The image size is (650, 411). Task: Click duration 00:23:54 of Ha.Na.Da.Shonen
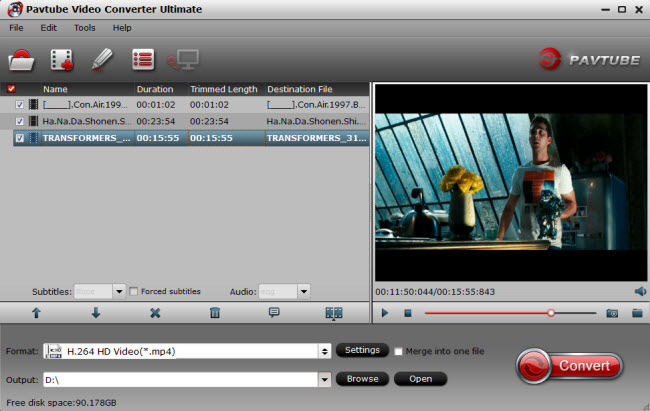[156, 121]
